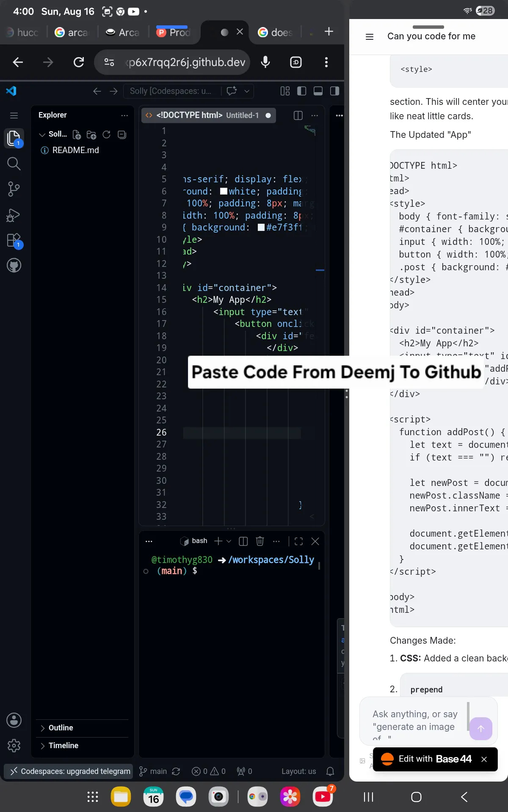Select the Untitled-1 editor tab

coord(208,115)
